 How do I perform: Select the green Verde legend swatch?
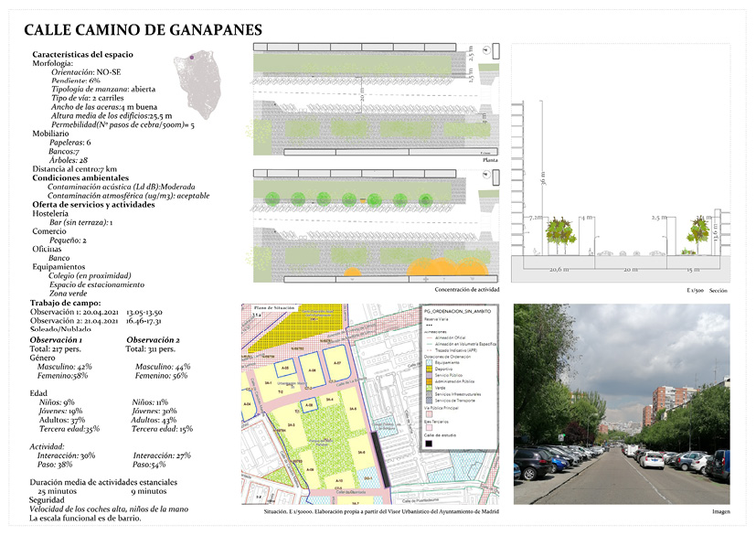(428, 386)
